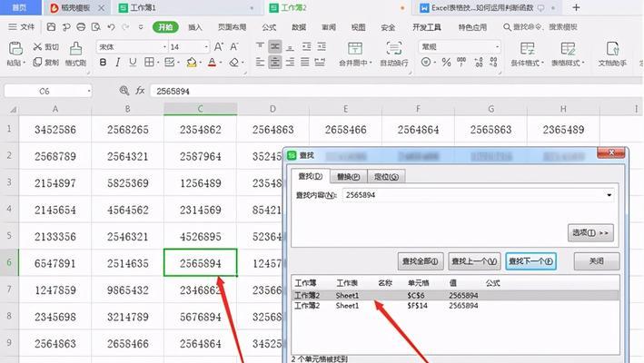Switch to the 数据 ribbon tab
This screenshot has height=363, width=644.
299,27
